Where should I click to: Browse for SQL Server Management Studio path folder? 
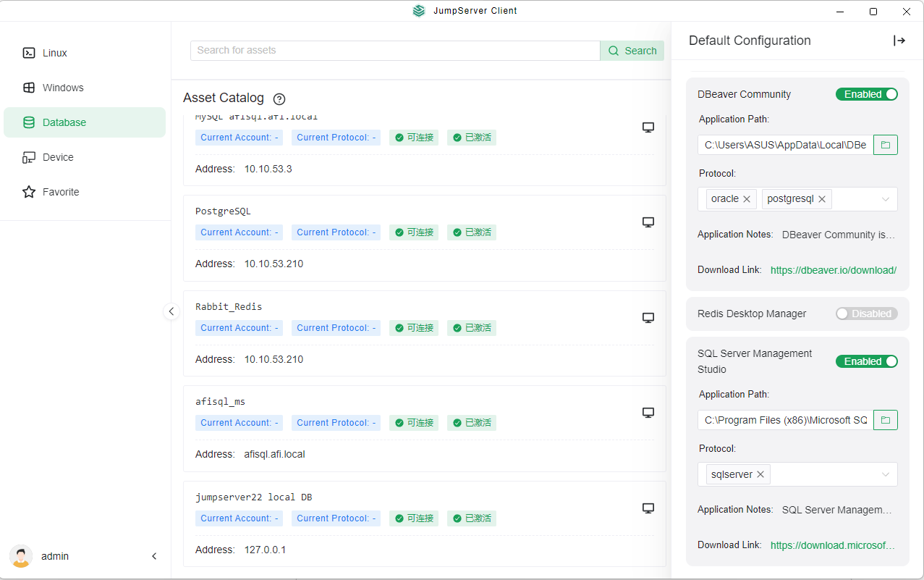point(886,420)
